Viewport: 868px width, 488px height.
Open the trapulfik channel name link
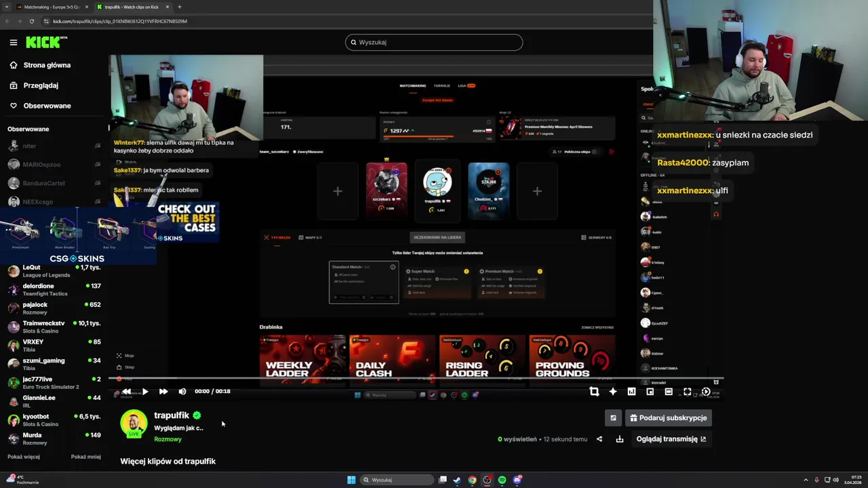(x=172, y=415)
